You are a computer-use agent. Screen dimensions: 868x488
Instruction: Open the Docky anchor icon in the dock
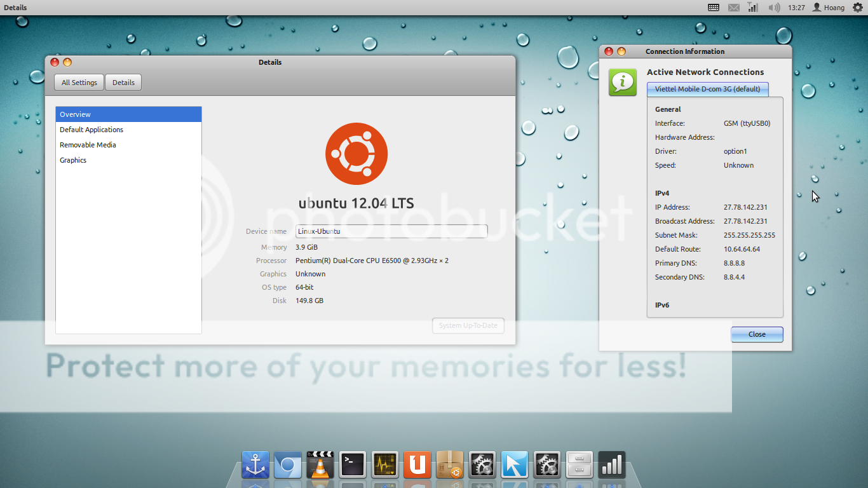pos(255,465)
